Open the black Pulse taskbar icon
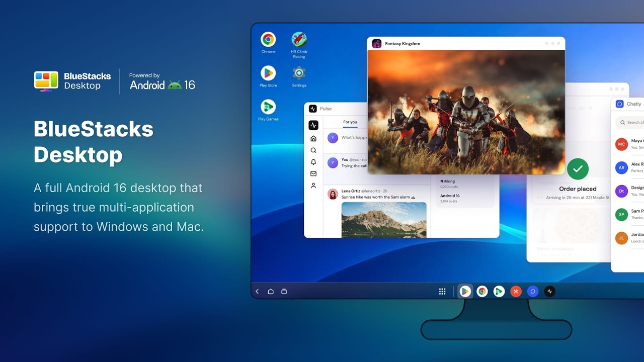The width and height of the screenshot is (644, 362). [x=549, y=291]
